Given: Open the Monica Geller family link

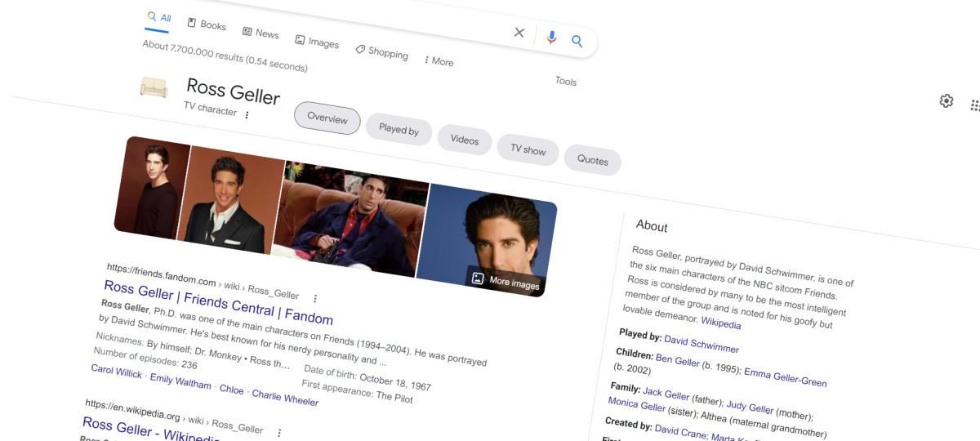Looking at the screenshot, I should [636, 406].
